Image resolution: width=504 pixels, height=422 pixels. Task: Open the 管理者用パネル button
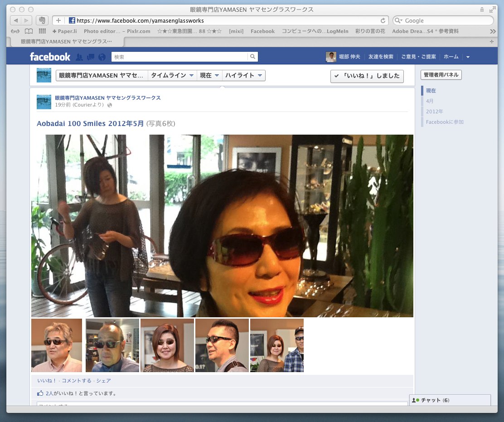point(441,75)
